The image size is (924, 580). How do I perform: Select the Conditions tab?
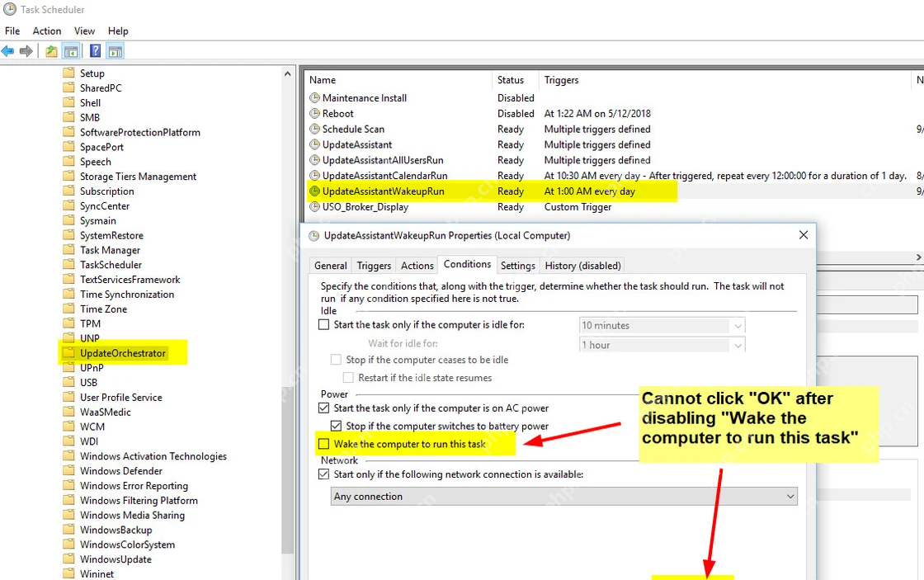click(x=467, y=264)
